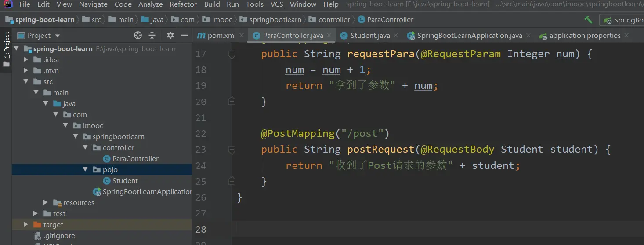
Task: Click fold marker beside line 23
Action: (x=232, y=150)
